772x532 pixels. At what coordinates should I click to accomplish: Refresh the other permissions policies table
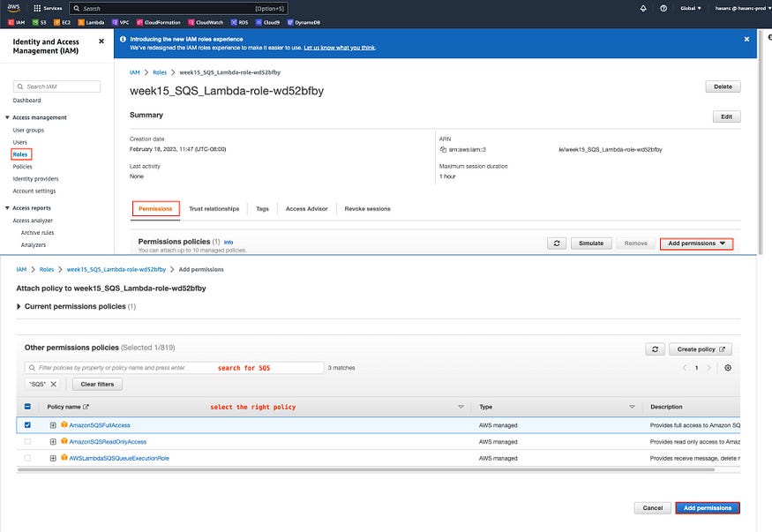point(655,348)
